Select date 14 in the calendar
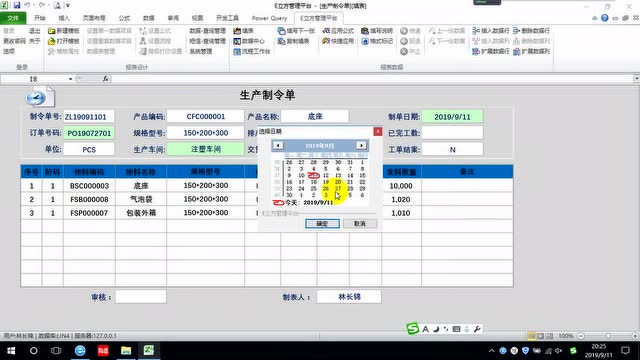This screenshot has height=360, width=640. coord(350,176)
